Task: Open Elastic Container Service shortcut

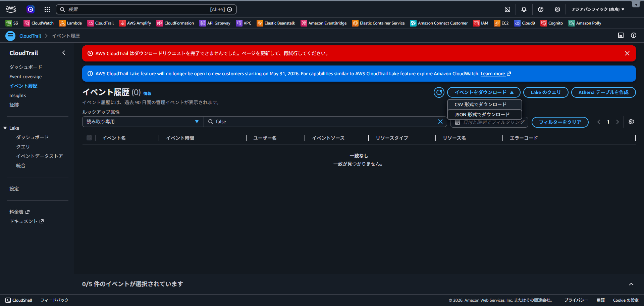Action: (x=378, y=23)
